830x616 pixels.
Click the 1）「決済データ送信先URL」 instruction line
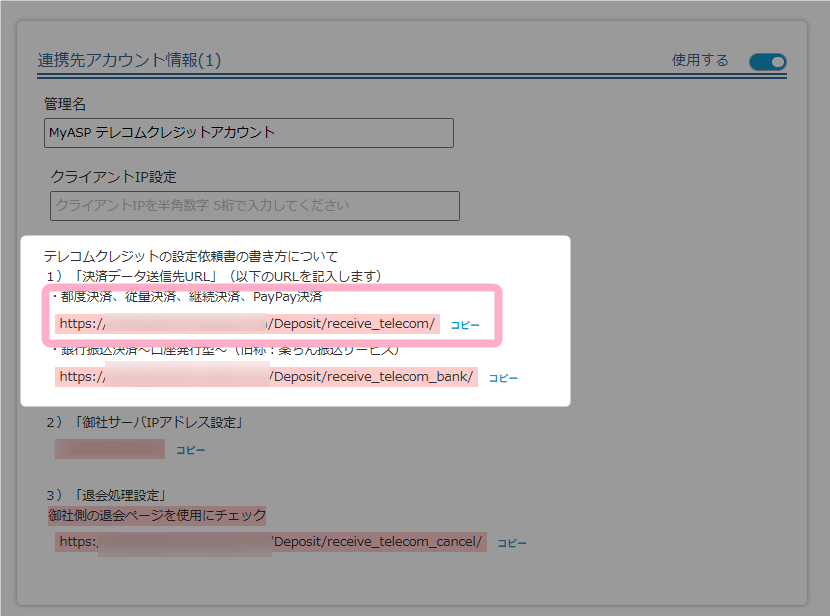point(212,276)
